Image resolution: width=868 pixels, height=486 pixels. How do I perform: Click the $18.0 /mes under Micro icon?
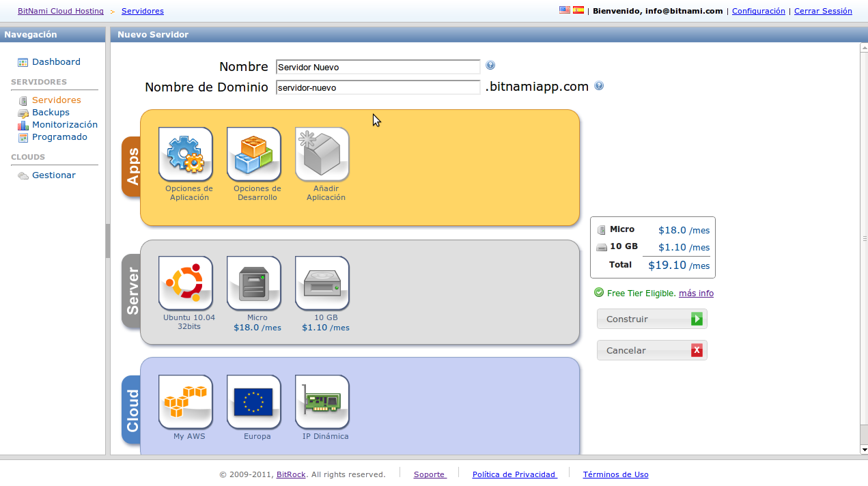point(257,328)
